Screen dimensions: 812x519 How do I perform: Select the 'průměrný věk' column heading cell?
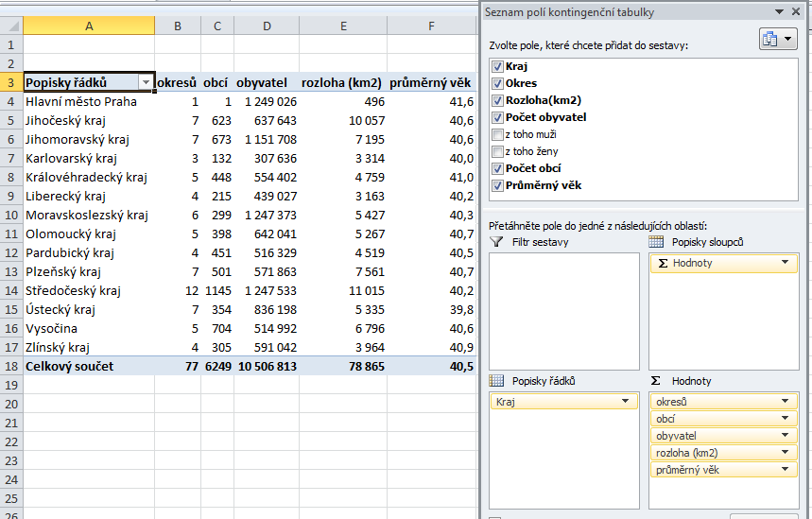pos(431,82)
